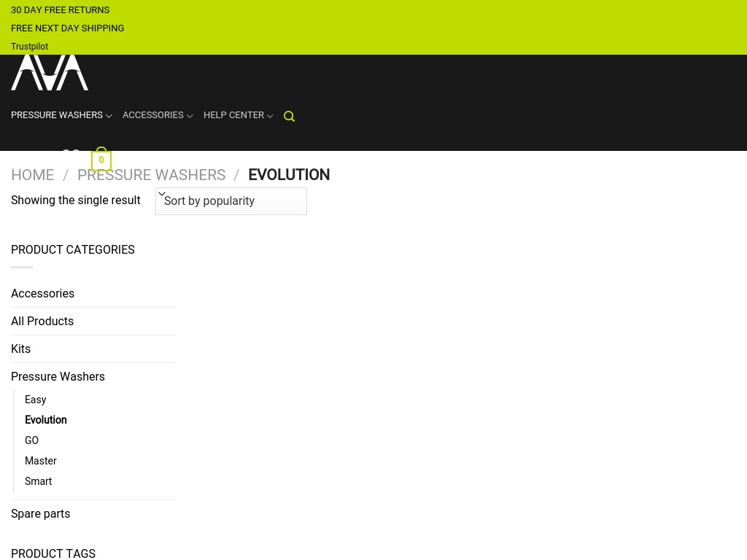Viewport: 747px width, 560px height.
Task: Expand the Pressure Washers navigation menu
Action: pyautogui.click(x=61, y=115)
